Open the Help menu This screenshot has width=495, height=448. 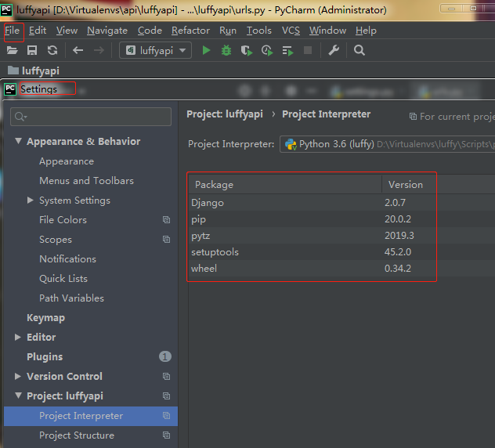click(366, 31)
